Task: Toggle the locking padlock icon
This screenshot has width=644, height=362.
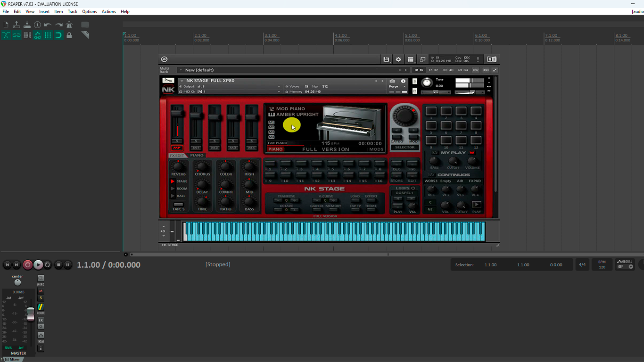Action: [69, 35]
